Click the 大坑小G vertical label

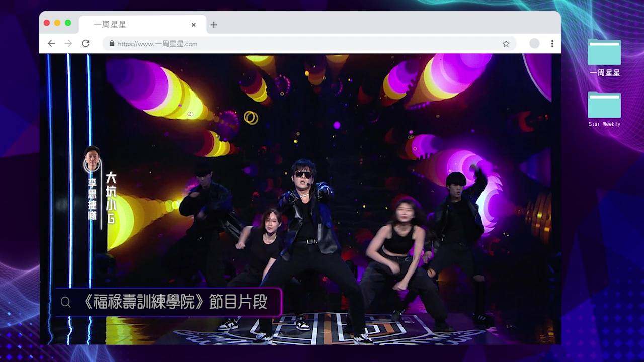pos(111,197)
